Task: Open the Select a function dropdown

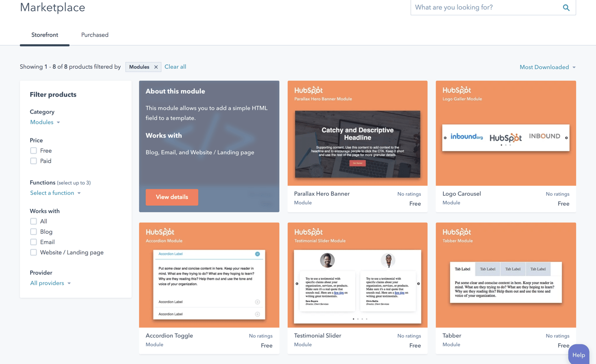Action: tap(55, 193)
